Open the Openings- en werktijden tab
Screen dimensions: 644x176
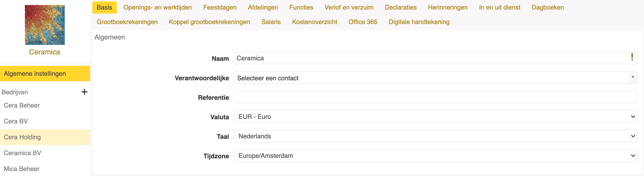pyautogui.click(x=158, y=7)
